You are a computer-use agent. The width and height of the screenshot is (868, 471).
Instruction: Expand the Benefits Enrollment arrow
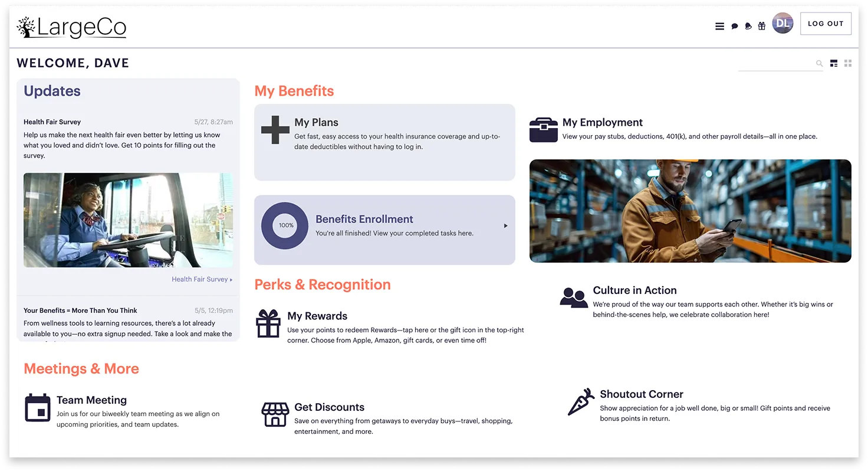505,225
